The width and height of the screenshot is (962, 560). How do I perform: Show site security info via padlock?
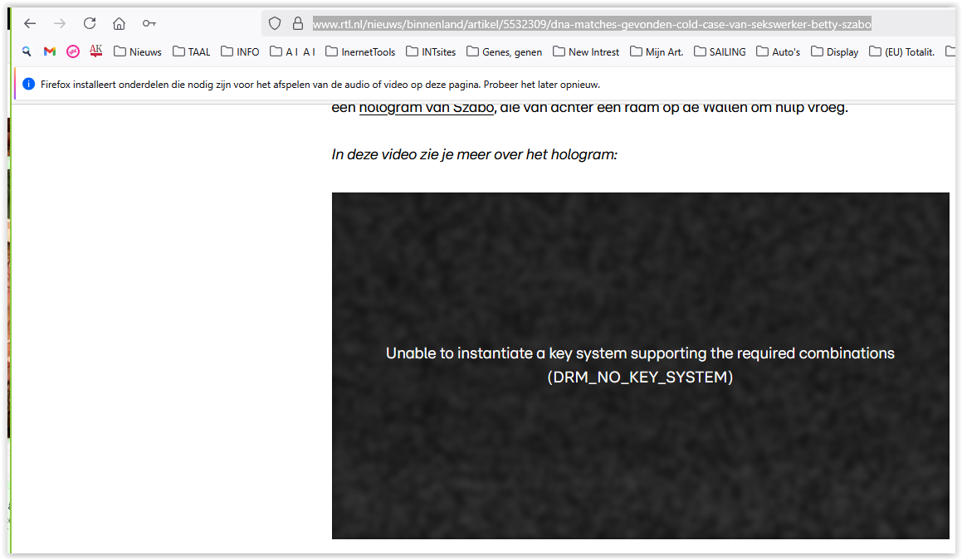pyautogui.click(x=297, y=23)
